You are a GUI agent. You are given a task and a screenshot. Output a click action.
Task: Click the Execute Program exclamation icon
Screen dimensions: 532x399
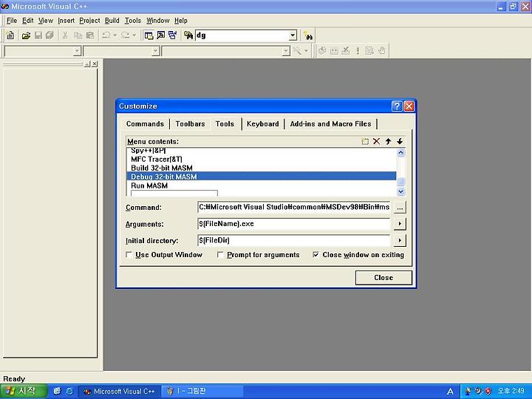(358, 51)
